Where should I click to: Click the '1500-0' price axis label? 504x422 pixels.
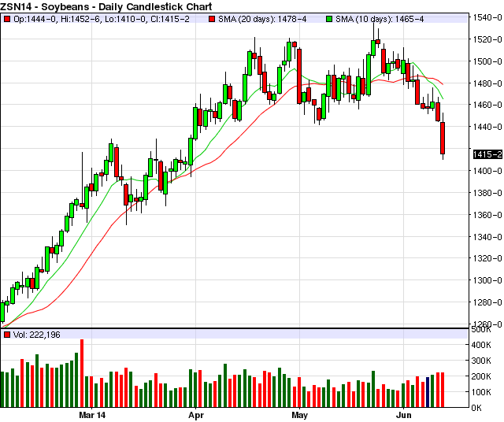pos(487,61)
